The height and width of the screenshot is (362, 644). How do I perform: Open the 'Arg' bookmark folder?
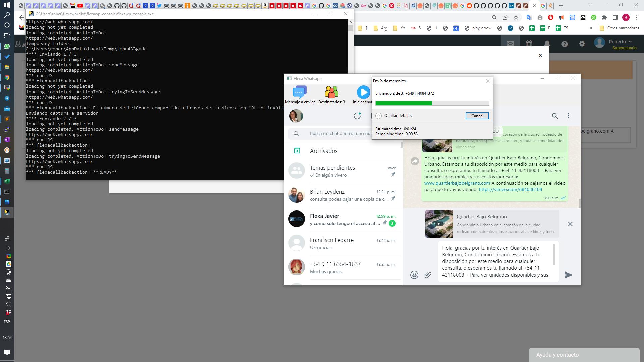click(x=380, y=28)
